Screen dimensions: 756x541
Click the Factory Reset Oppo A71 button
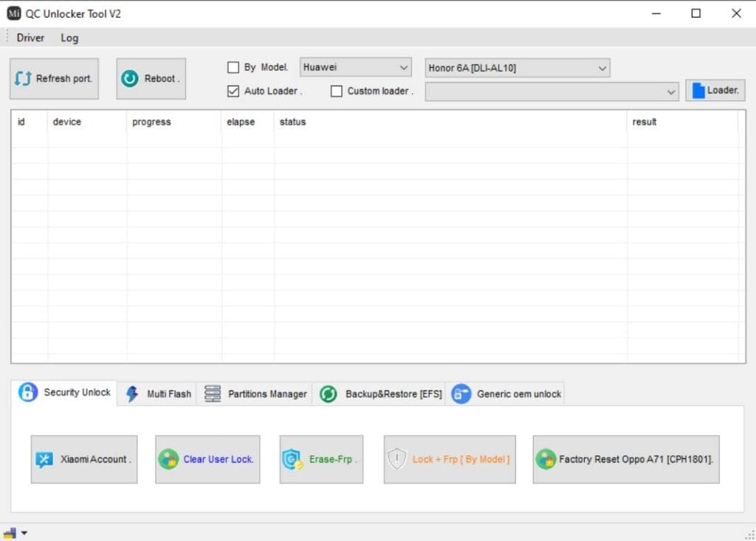tap(626, 459)
